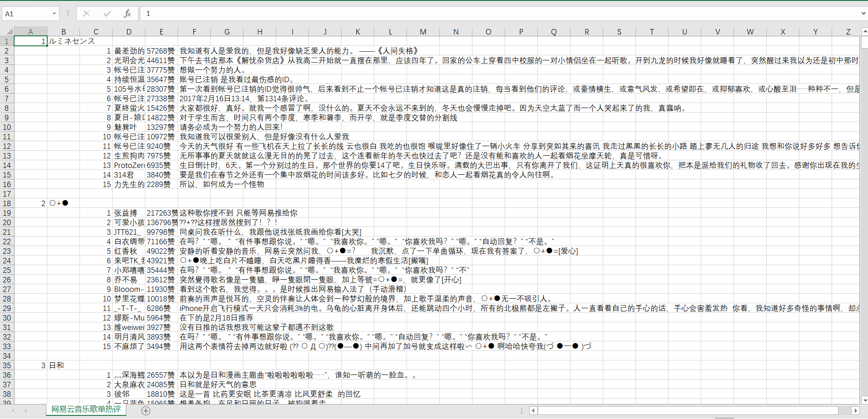Click the horizontal scrollbar right arrow

855,410
